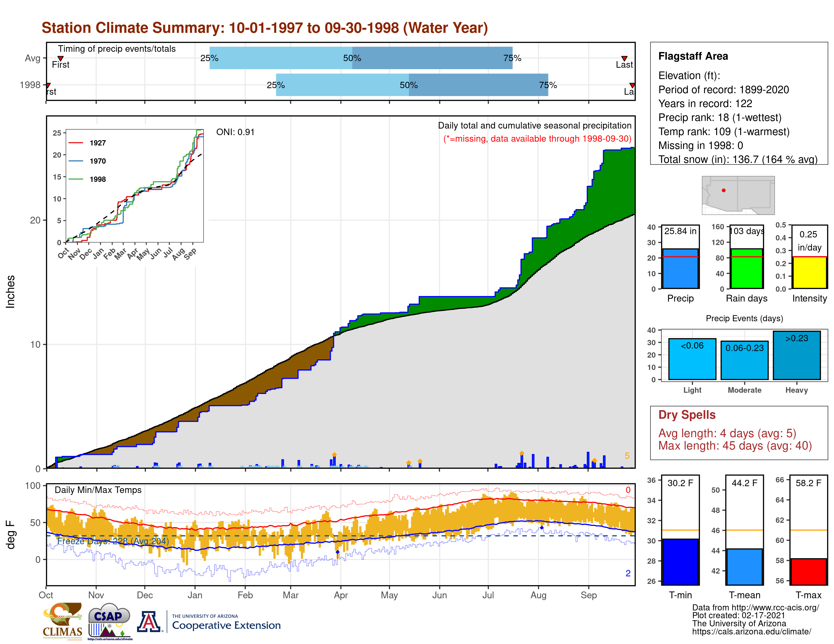Click the '30.2 F' T-min value
The width and height of the screenshot is (834, 644).
(x=680, y=483)
